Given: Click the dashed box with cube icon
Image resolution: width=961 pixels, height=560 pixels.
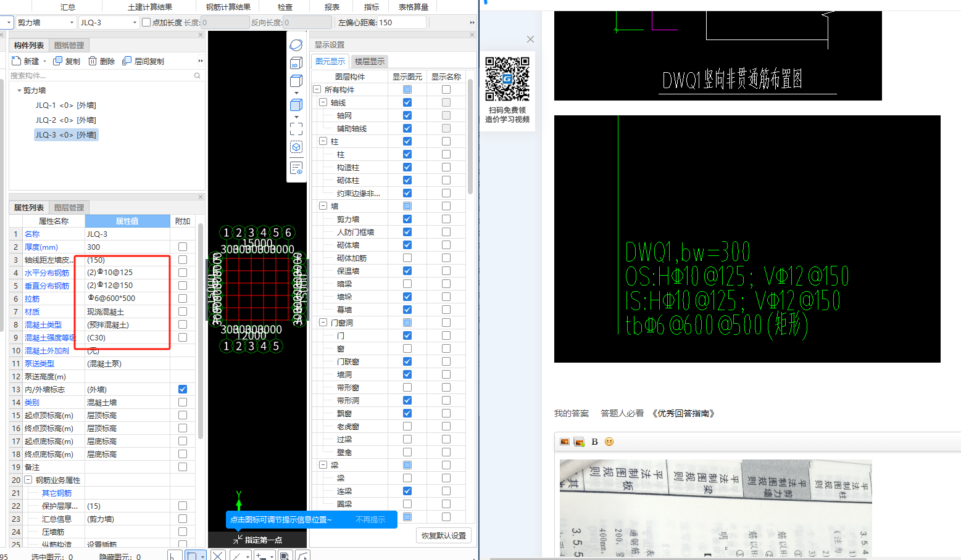Looking at the screenshot, I should pyautogui.click(x=296, y=147).
